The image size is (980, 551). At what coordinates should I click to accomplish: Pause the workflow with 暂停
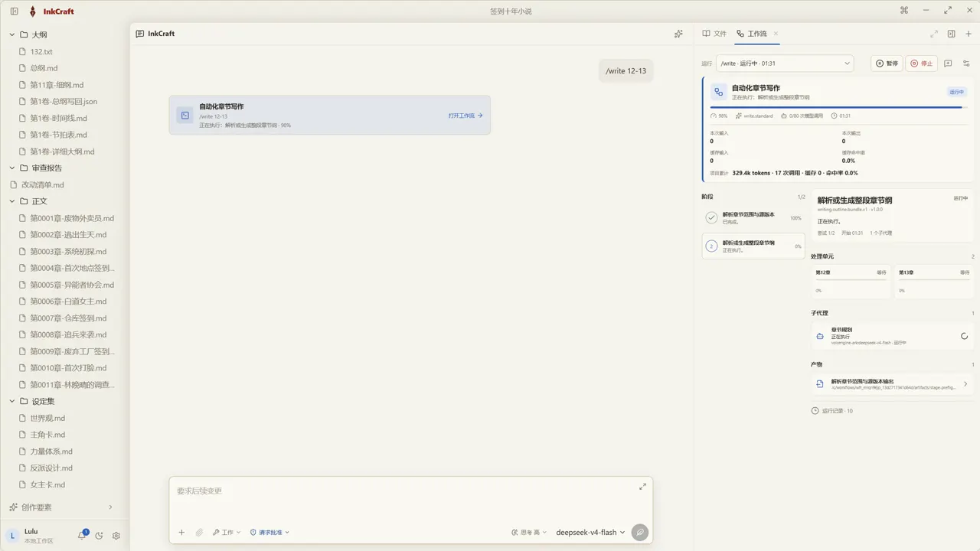887,64
